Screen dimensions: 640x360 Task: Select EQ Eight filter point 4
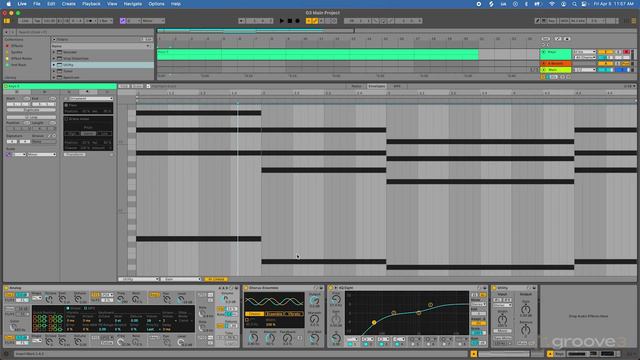tap(430, 305)
